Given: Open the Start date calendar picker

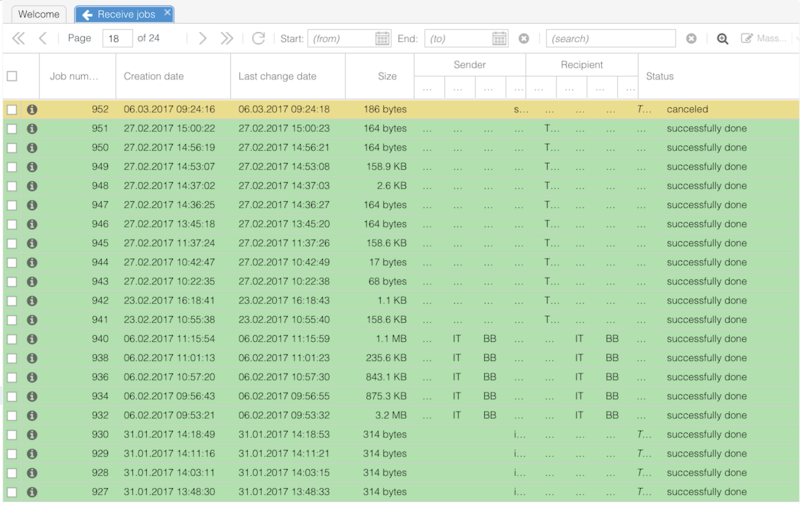Looking at the screenshot, I should [x=382, y=39].
